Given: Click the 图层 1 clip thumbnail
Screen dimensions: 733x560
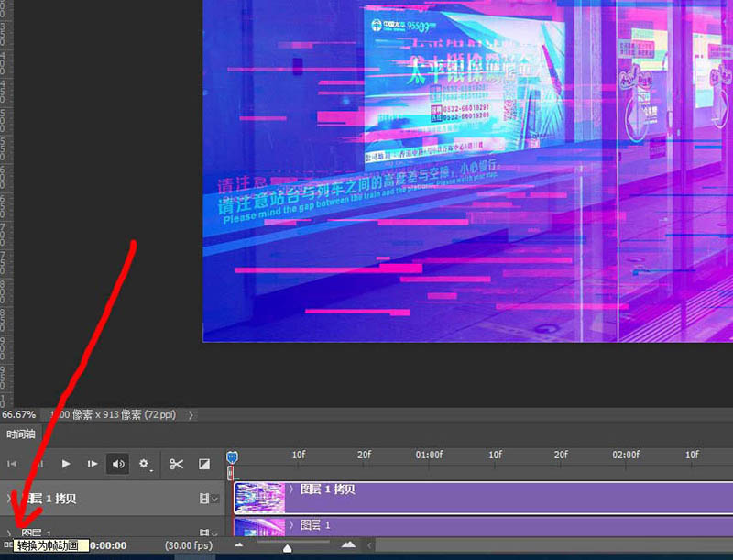Looking at the screenshot, I should [x=260, y=527].
